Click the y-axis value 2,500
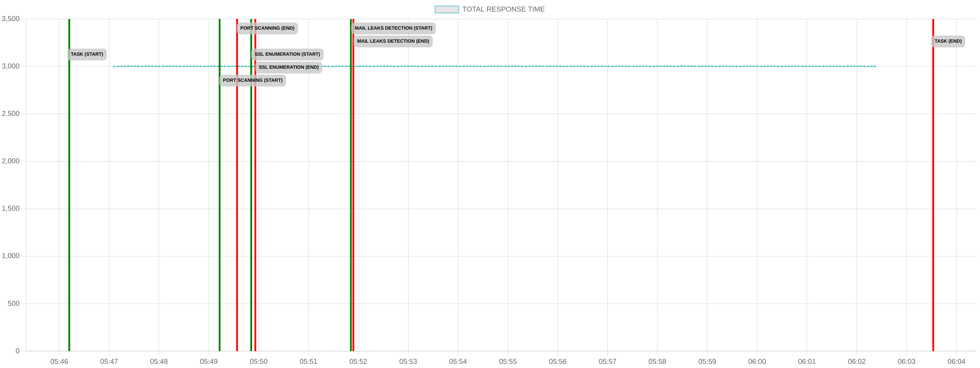 point(11,113)
